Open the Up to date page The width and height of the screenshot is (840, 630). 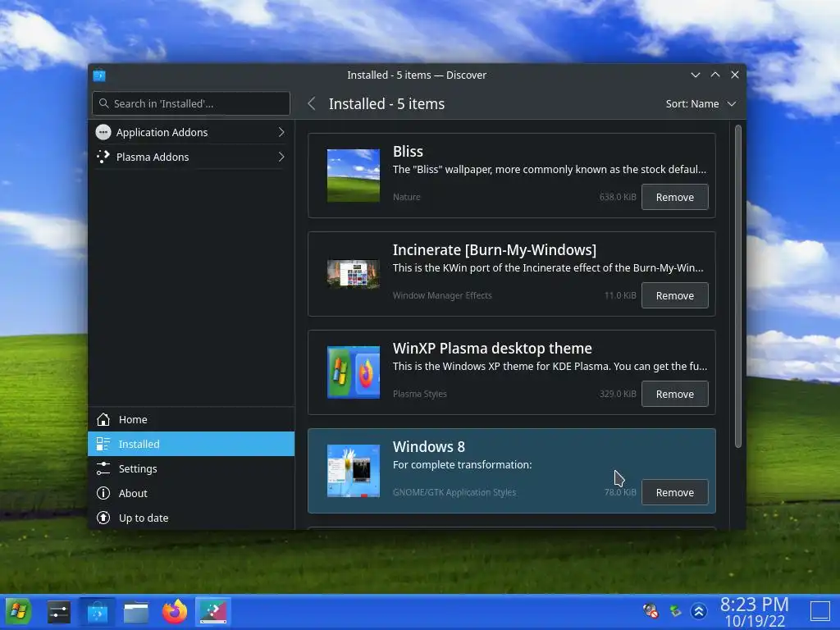[x=191, y=518]
